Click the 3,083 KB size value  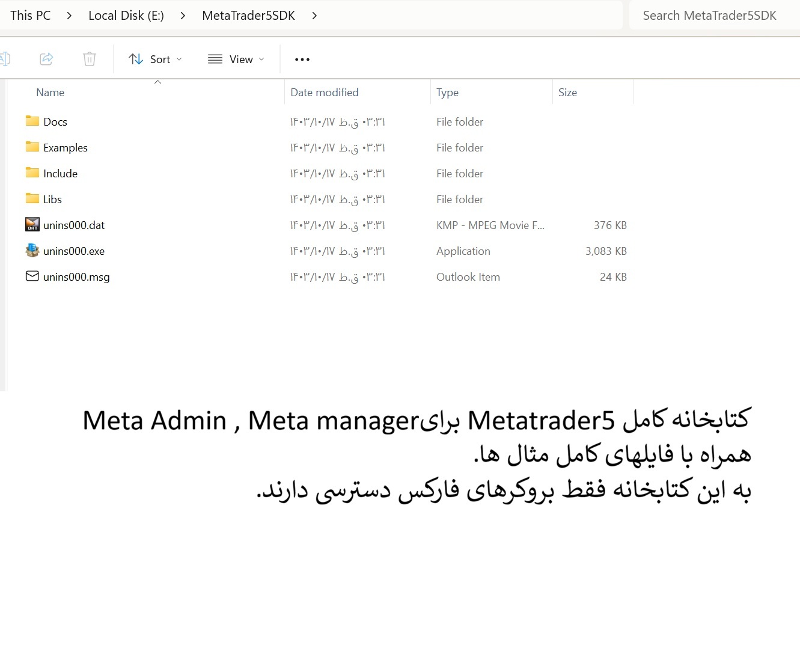606,251
